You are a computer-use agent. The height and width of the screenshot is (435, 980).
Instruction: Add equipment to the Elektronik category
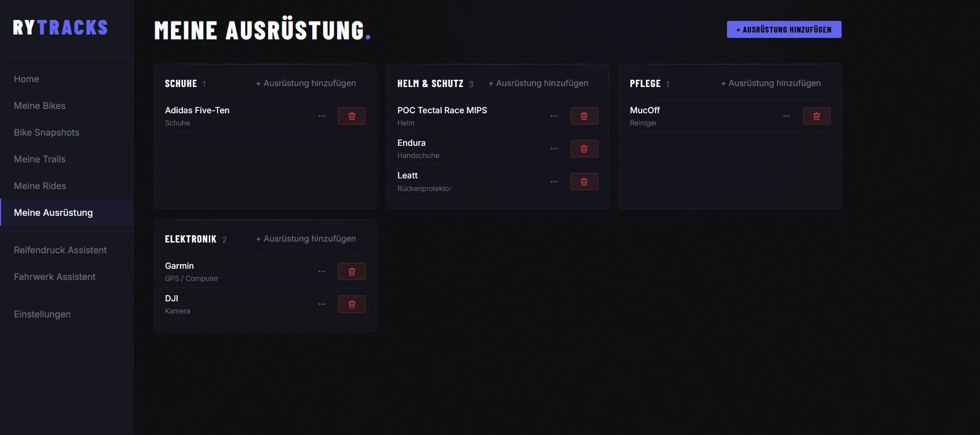[306, 239]
